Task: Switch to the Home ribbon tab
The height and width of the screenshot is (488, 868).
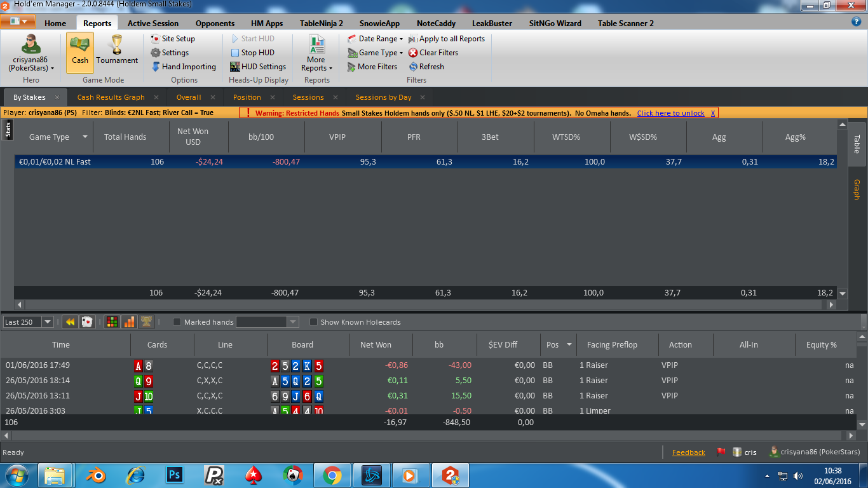Action: point(55,24)
